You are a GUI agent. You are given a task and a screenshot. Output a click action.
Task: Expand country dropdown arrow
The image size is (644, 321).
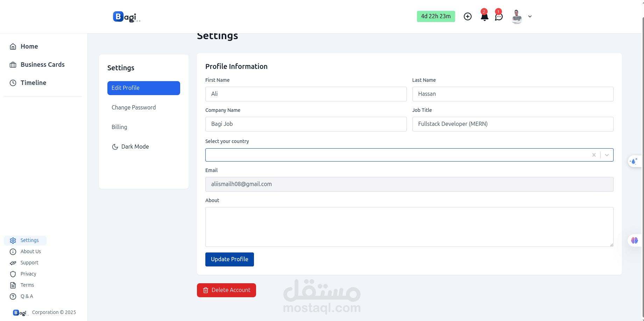[x=607, y=155]
